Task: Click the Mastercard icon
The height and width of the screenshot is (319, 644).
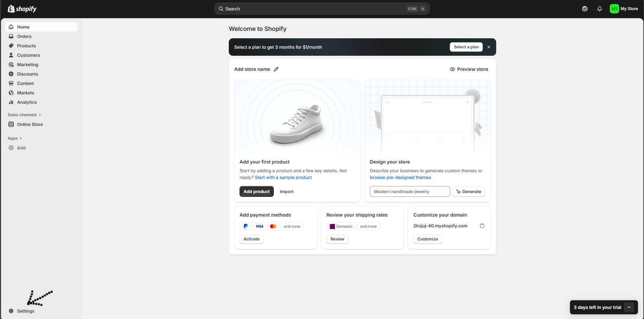Action: coord(273,226)
